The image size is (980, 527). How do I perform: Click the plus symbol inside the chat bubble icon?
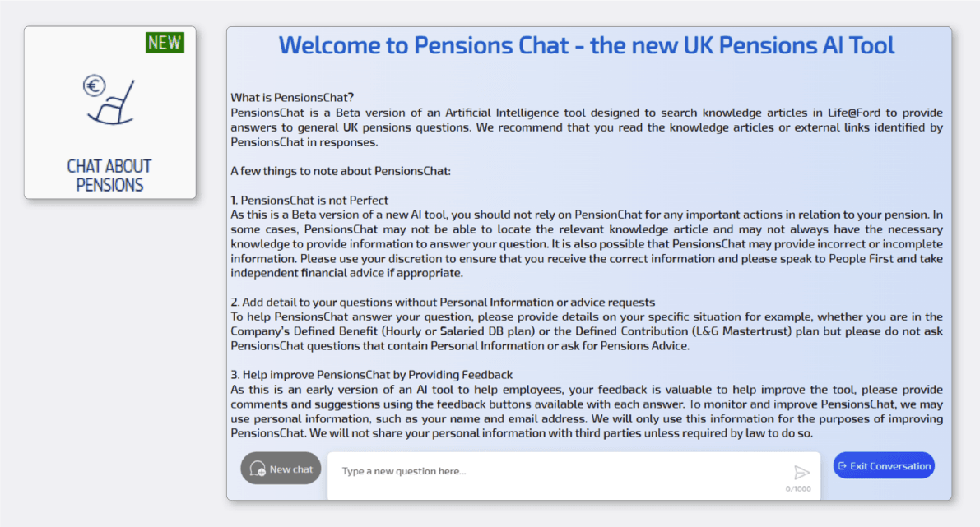click(x=262, y=471)
